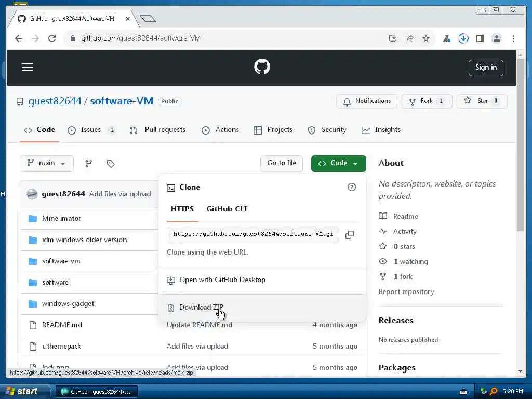Click the clone help question icon
Screen dimensions: 532x399
coord(352,187)
